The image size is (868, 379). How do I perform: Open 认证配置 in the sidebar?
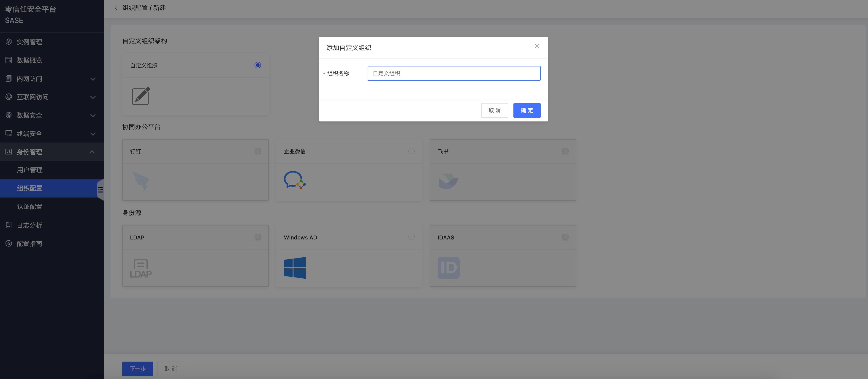point(52,206)
